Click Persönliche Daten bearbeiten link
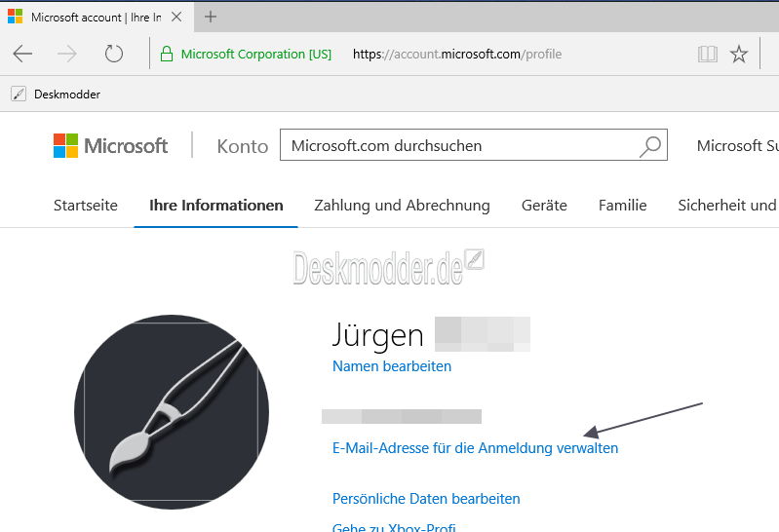 point(426,499)
